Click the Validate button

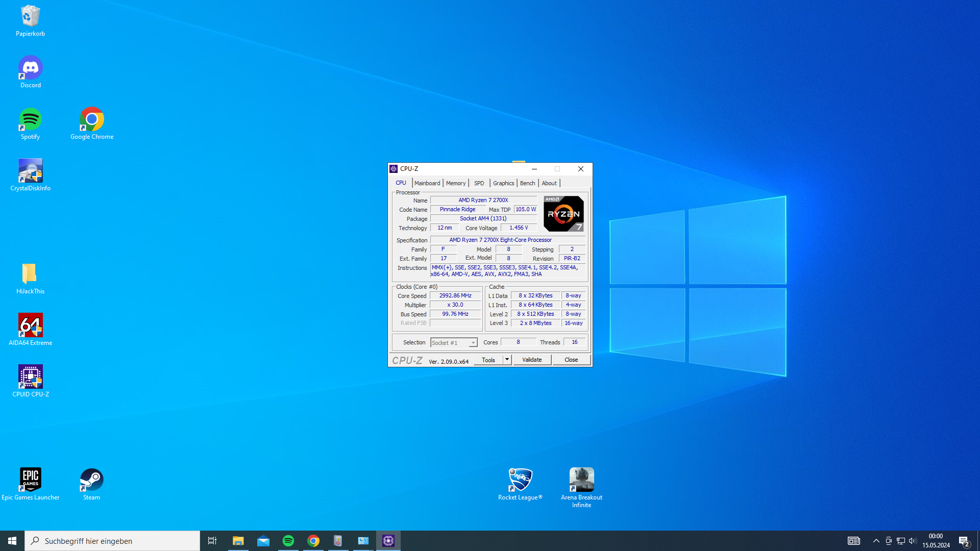(x=532, y=360)
